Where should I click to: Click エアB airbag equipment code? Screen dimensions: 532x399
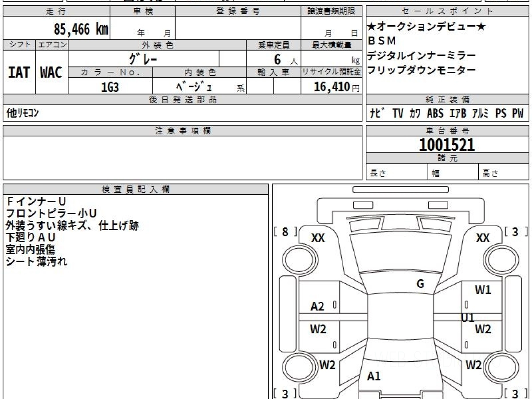(x=458, y=113)
